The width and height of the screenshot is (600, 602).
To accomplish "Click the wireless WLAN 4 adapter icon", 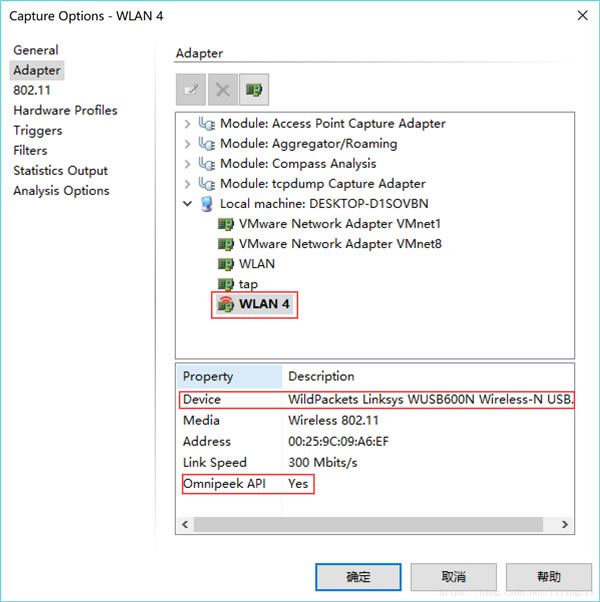I will 226,304.
